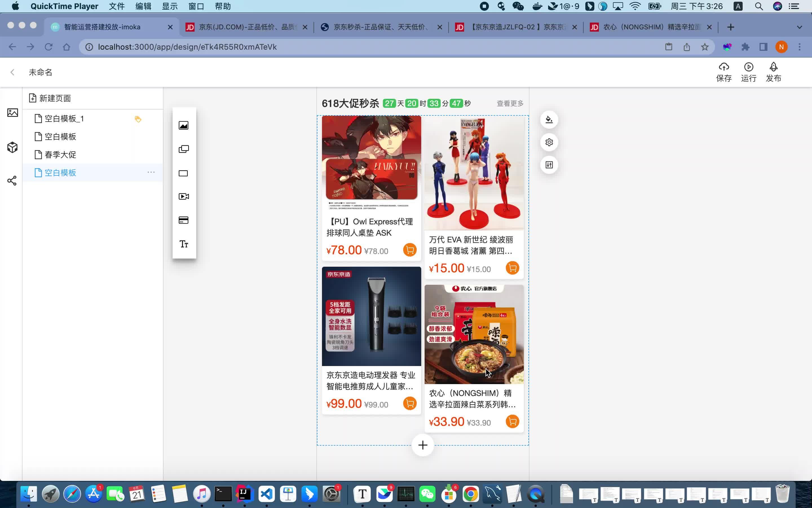Open the 编辑 menu in menu bar

pyautogui.click(x=143, y=6)
